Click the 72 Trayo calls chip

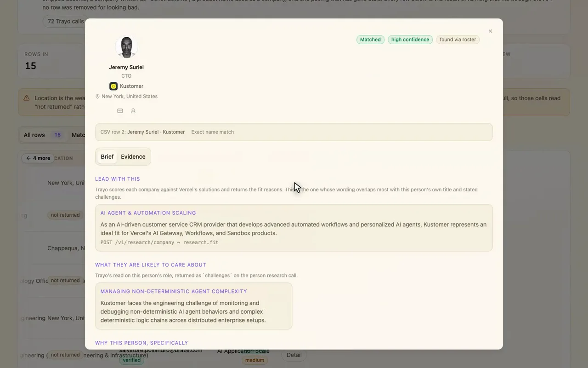click(x=64, y=21)
